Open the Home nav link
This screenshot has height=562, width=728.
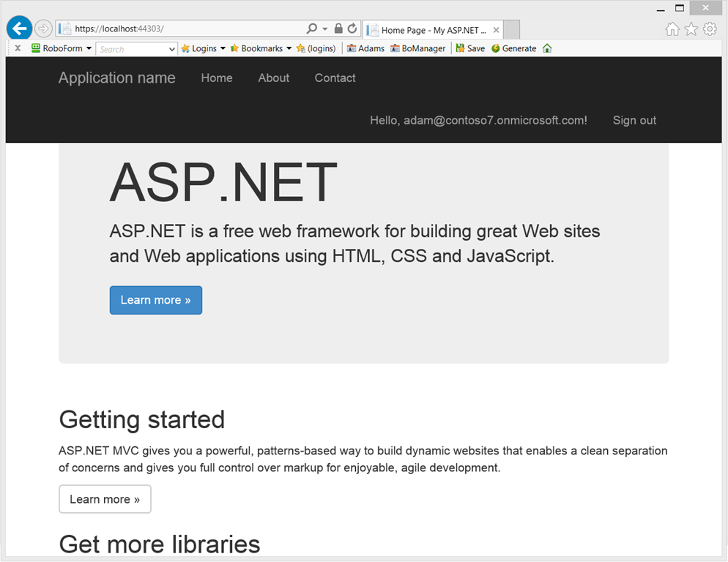[x=217, y=78]
